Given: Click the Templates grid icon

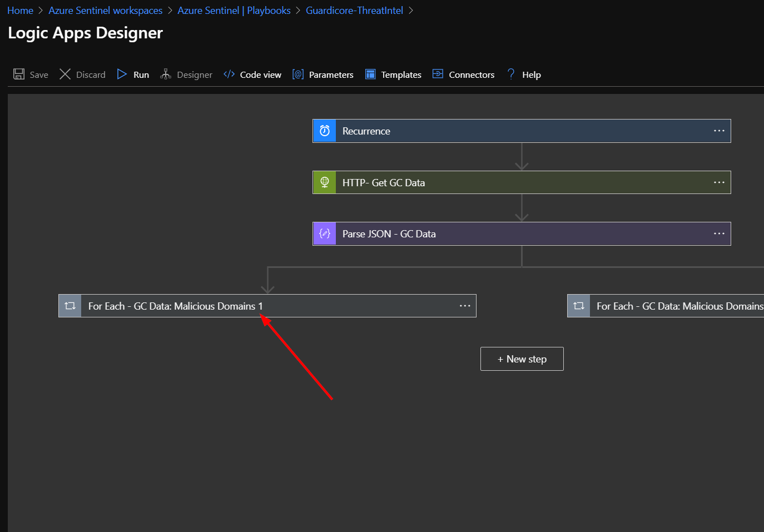Looking at the screenshot, I should tap(370, 74).
